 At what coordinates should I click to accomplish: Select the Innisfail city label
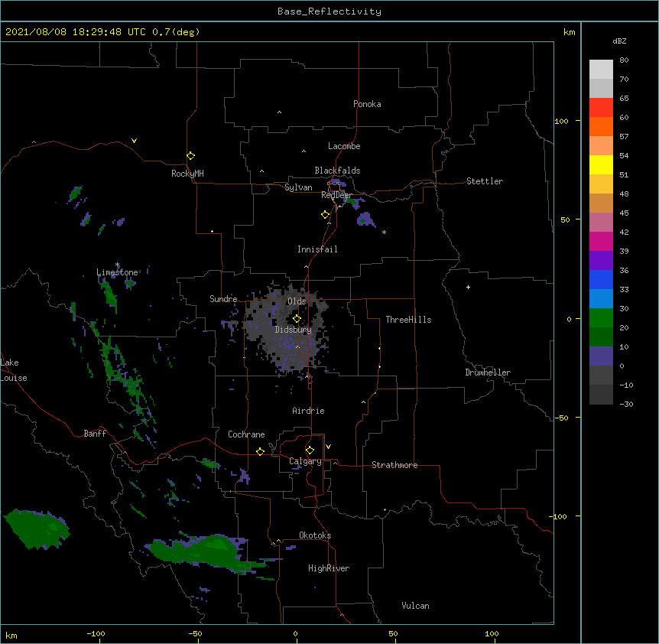(317, 249)
